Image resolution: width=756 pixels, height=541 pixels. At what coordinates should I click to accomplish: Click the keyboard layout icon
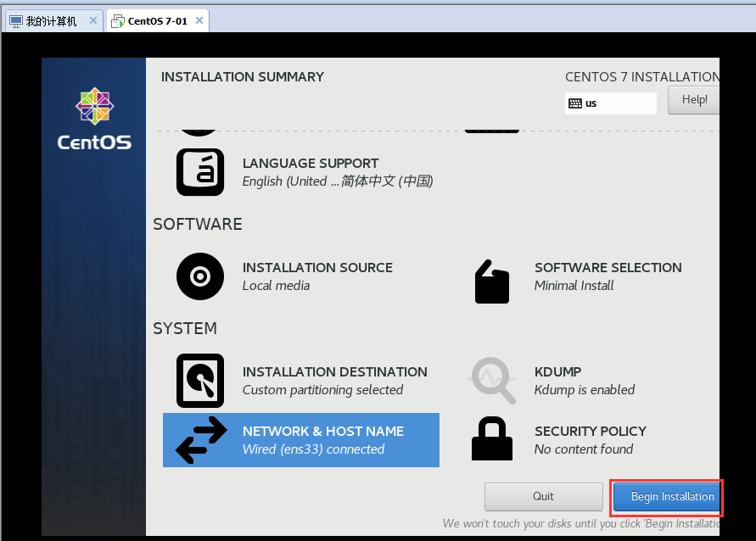tap(575, 103)
